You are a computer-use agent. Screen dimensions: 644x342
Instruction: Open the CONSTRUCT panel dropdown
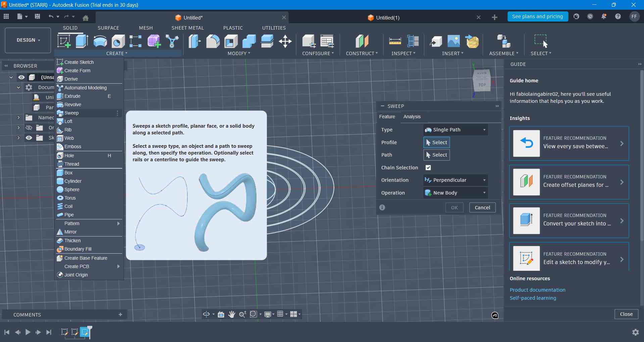coord(362,53)
